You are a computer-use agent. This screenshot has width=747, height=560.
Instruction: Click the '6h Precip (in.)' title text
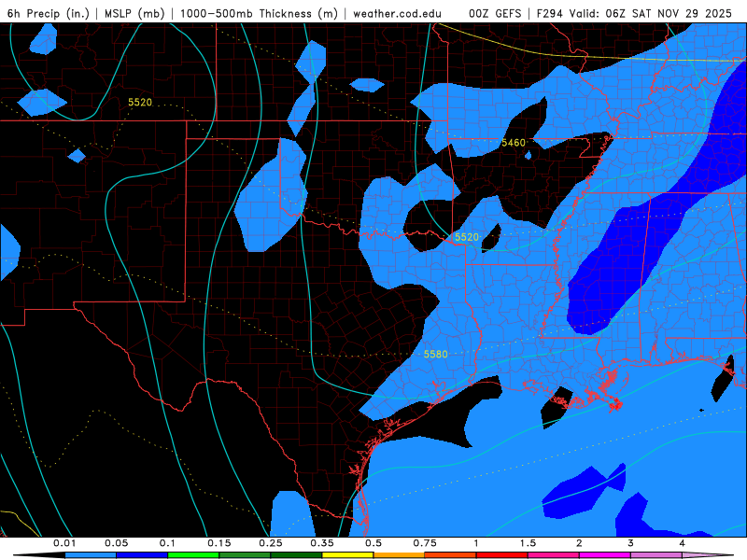[49, 13]
